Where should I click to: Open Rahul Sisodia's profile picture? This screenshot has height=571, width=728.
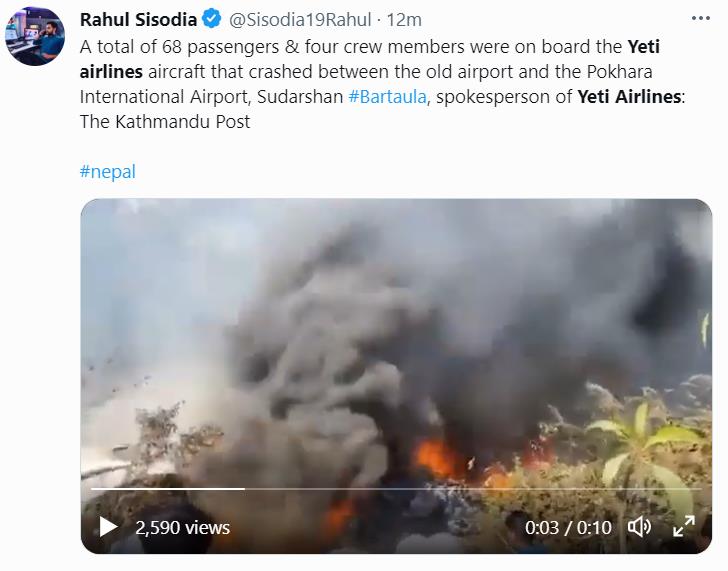tap(35, 36)
